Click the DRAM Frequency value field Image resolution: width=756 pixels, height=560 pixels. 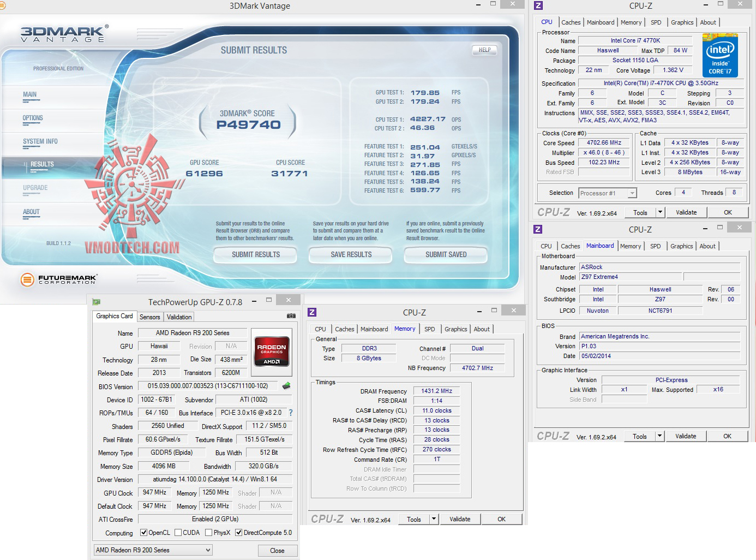[436, 391]
